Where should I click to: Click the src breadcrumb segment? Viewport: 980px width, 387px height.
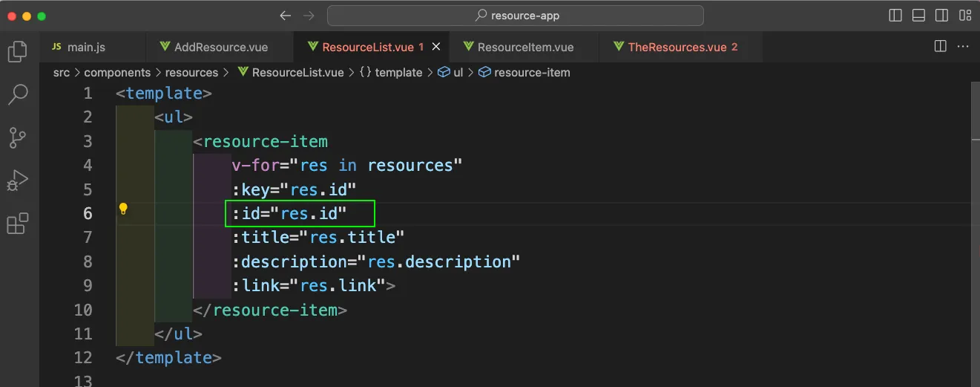point(62,73)
